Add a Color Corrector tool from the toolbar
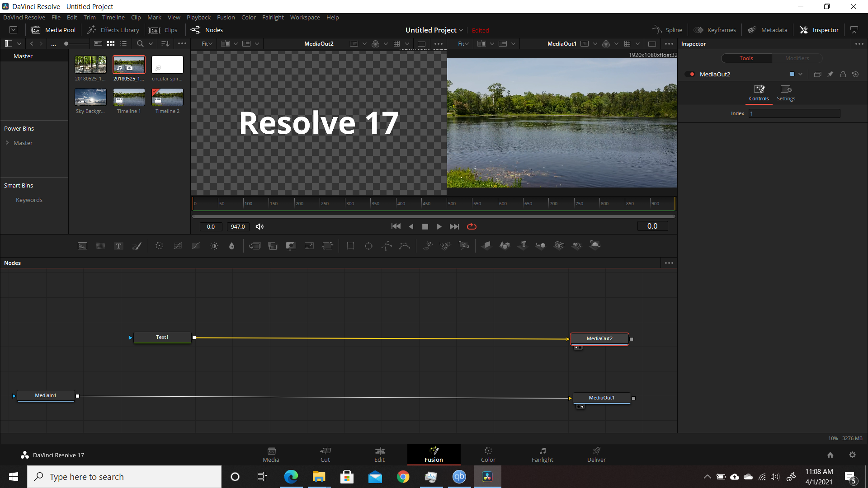This screenshot has width=868, height=488. 159,246
